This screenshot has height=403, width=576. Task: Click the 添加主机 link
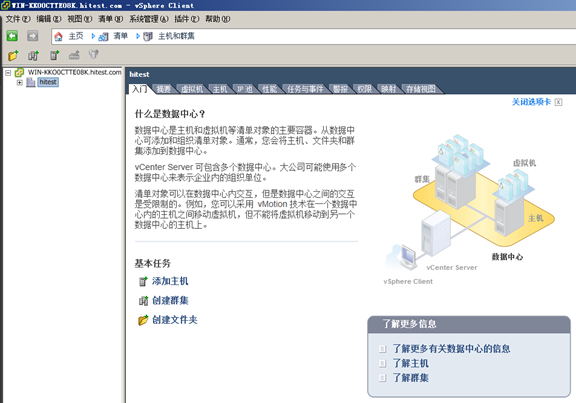[170, 281]
